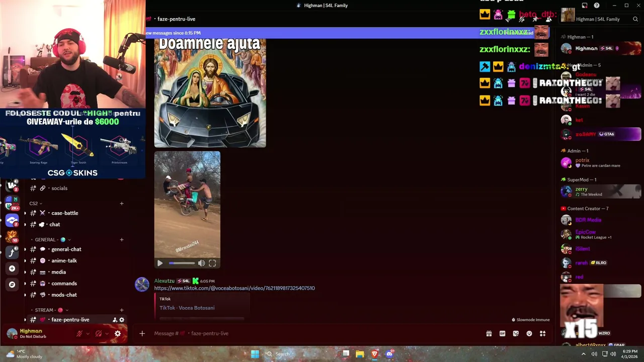Toggle fullscreen on the motorcycle video
Screen dimensions: 644x362
tap(212, 263)
